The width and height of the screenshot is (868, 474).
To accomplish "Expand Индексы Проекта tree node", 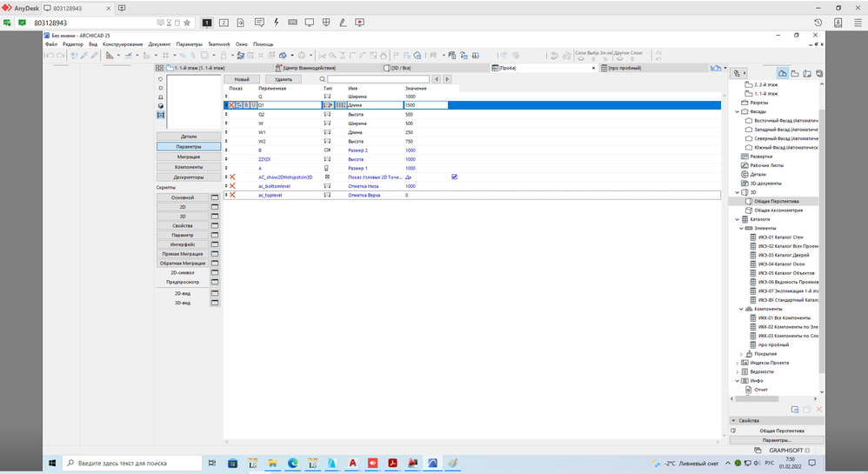I will click(738, 363).
